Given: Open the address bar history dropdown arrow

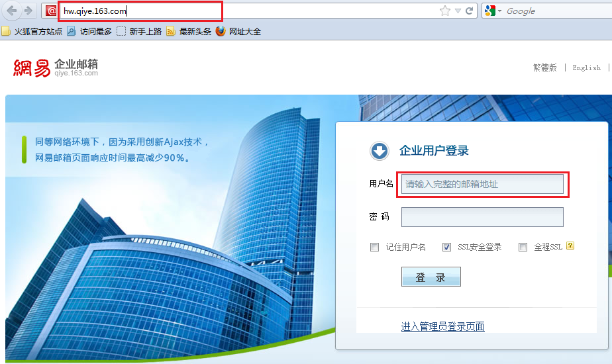Looking at the screenshot, I should click(458, 11).
